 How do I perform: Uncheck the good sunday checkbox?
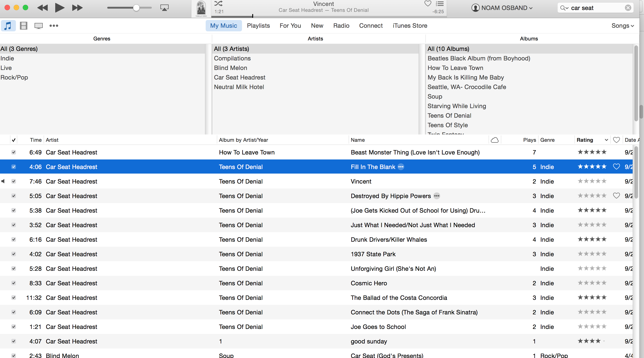coord(14,341)
